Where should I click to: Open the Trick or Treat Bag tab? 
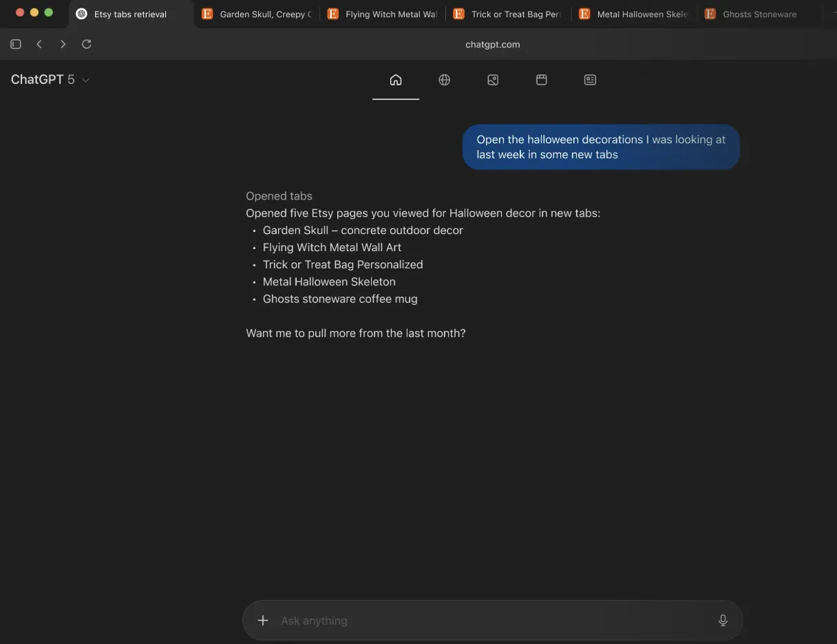(x=509, y=14)
